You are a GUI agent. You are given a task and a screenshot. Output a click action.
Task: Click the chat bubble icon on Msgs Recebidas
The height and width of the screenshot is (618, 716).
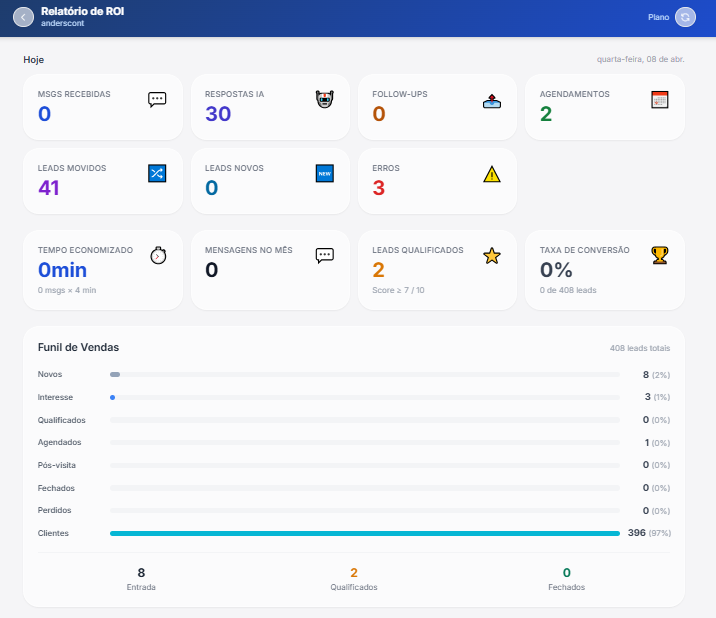(x=157, y=99)
